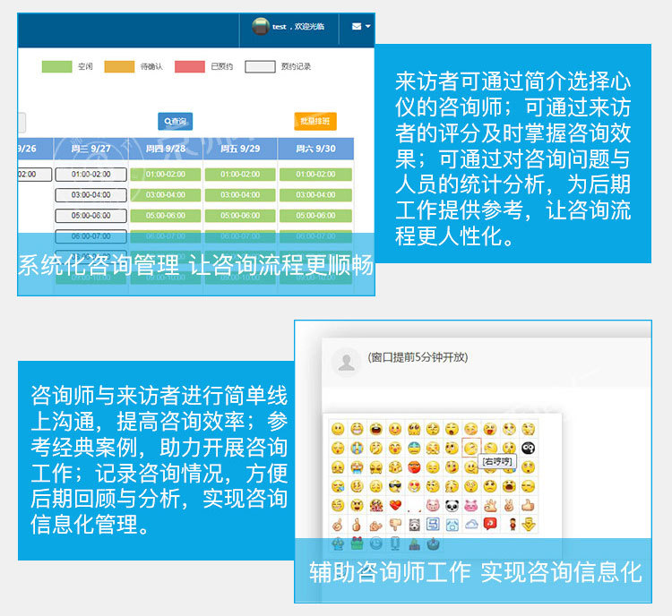Viewport: 672px width, 616px height.
Task: Insert the thumbs-down emoji
Action: (x=395, y=525)
